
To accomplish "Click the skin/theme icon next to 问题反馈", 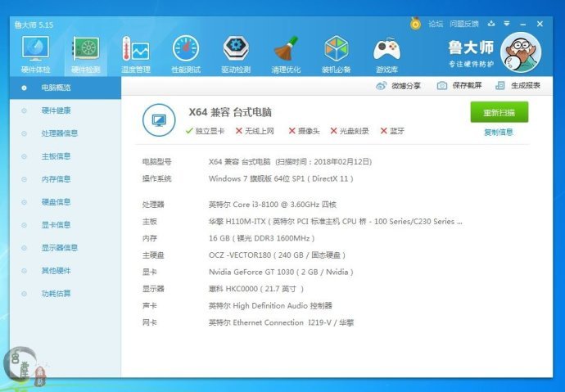I will coord(491,24).
